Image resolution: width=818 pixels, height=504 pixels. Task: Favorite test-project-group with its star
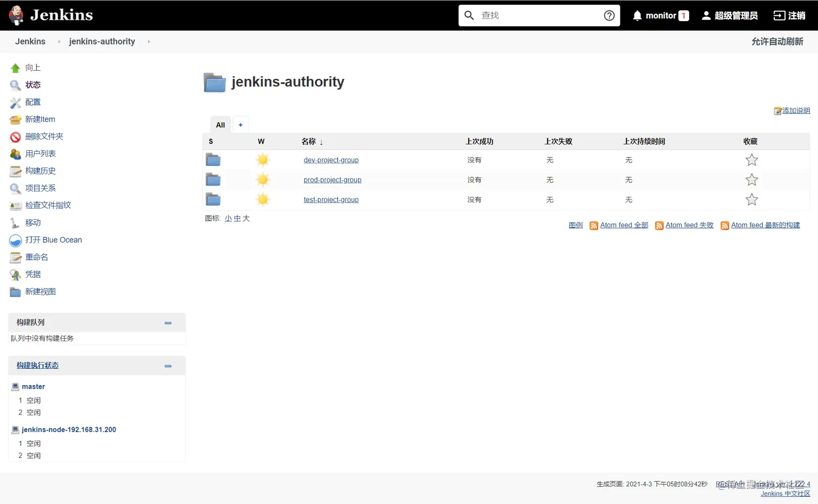coord(751,200)
